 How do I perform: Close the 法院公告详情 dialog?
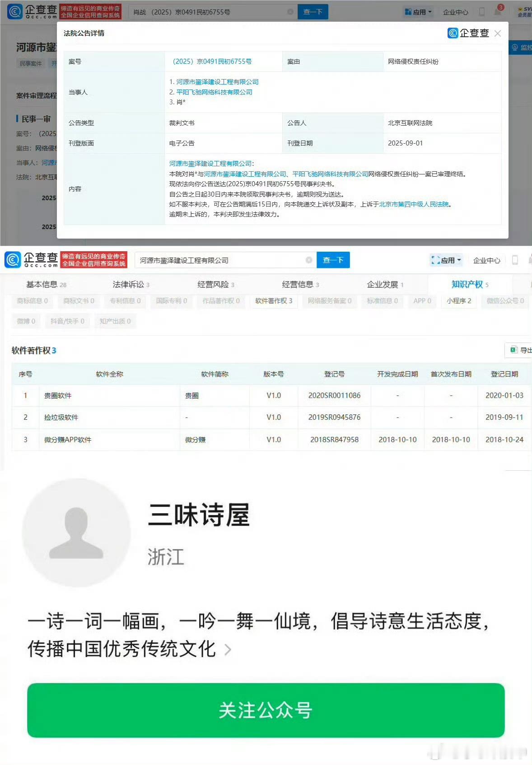pos(498,33)
